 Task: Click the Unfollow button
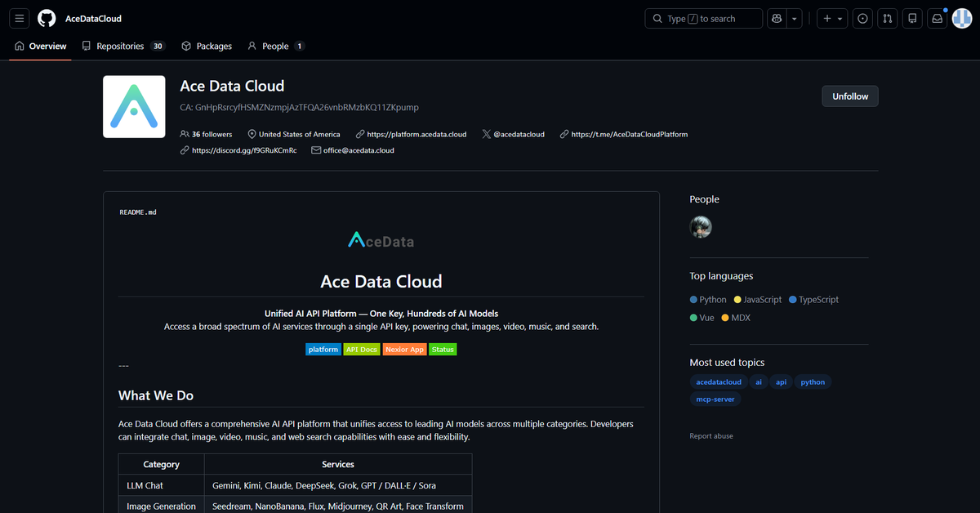(x=850, y=96)
